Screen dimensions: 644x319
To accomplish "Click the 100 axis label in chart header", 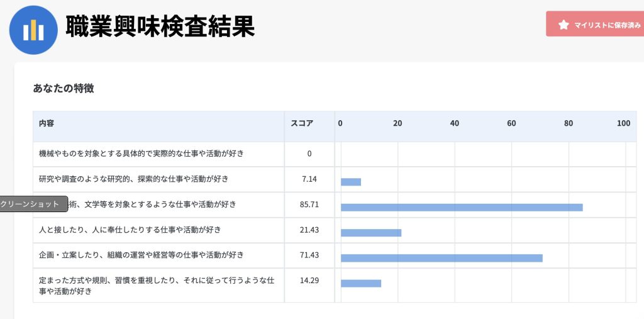I will (623, 123).
